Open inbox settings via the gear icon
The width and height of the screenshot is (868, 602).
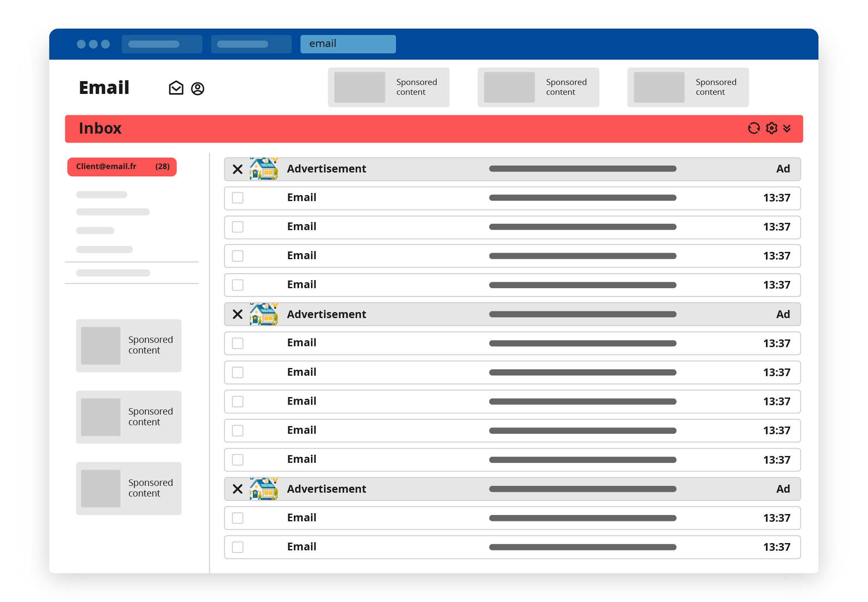tap(771, 128)
